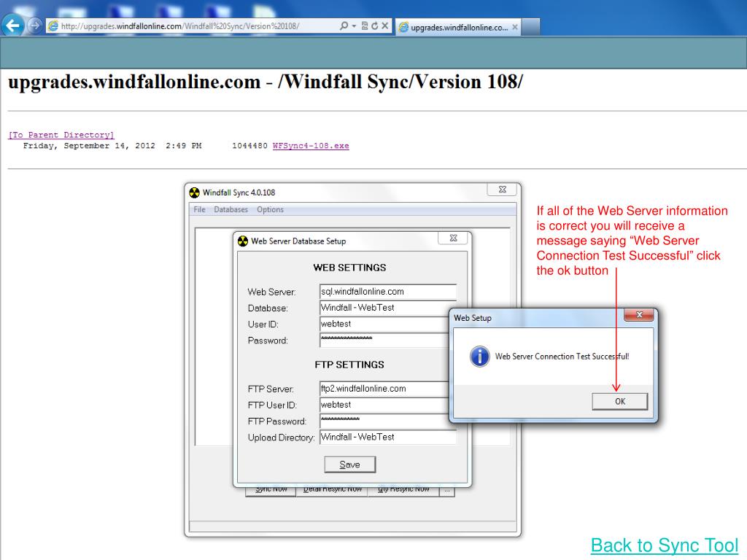Click the search magnifier in address bar
This screenshot has width=747, height=560.
click(x=344, y=26)
